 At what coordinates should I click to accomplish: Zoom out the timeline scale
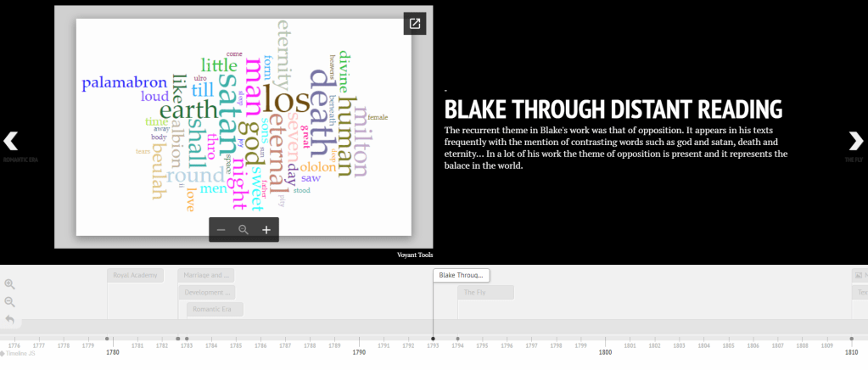tap(10, 301)
